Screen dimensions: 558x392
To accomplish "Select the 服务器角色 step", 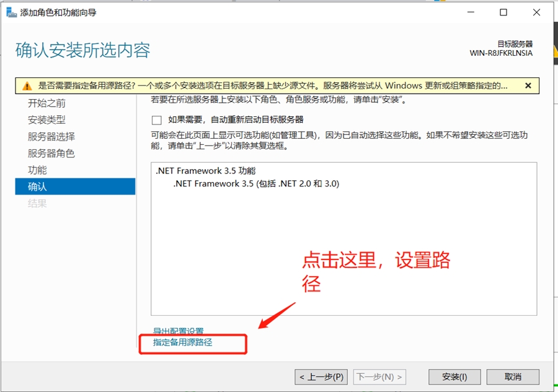I will (x=51, y=153).
